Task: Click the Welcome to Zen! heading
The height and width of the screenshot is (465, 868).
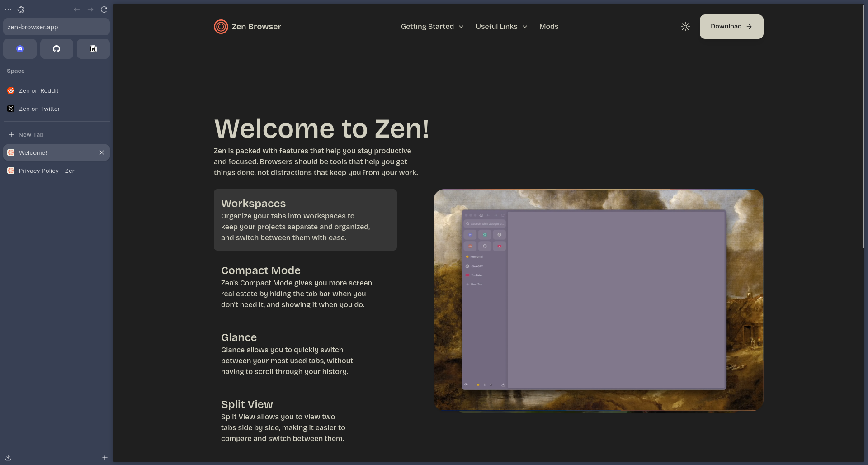Action: [x=321, y=129]
